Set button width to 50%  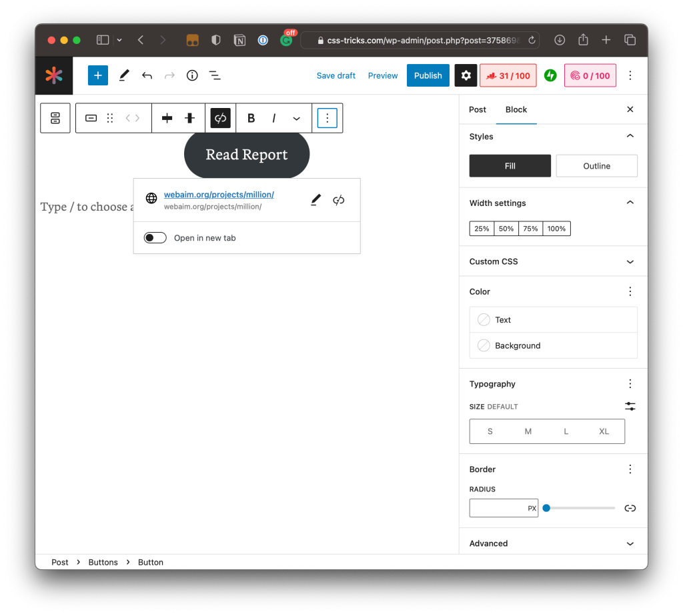coord(506,229)
